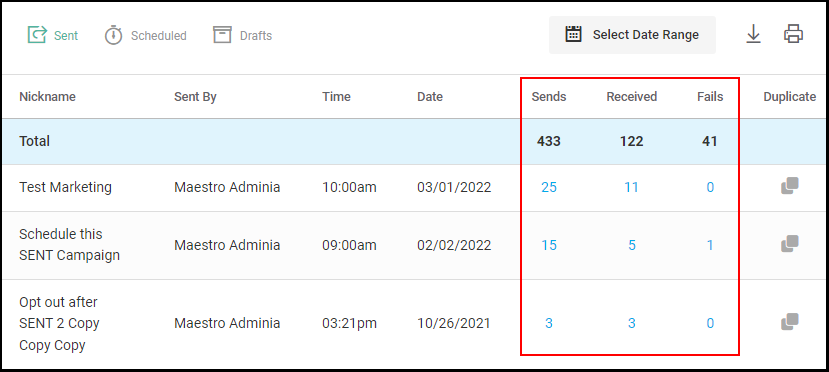Image resolution: width=829 pixels, height=372 pixels.
Task: Duplicate the Test Marketing campaign
Action: point(789,186)
